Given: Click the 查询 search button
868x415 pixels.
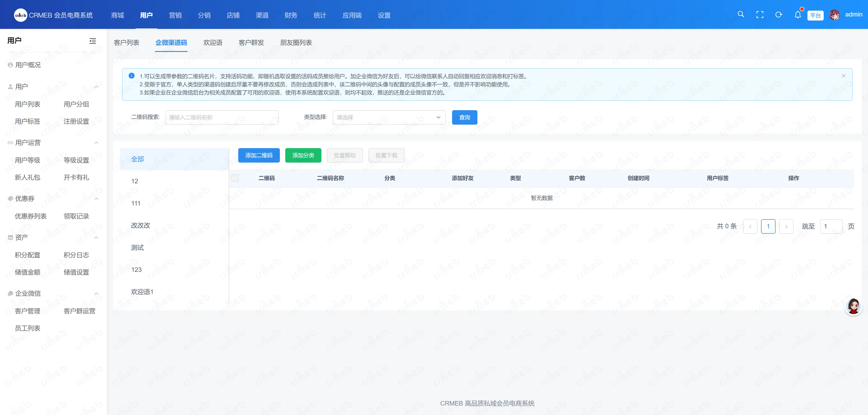Looking at the screenshot, I should pyautogui.click(x=465, y=117).
